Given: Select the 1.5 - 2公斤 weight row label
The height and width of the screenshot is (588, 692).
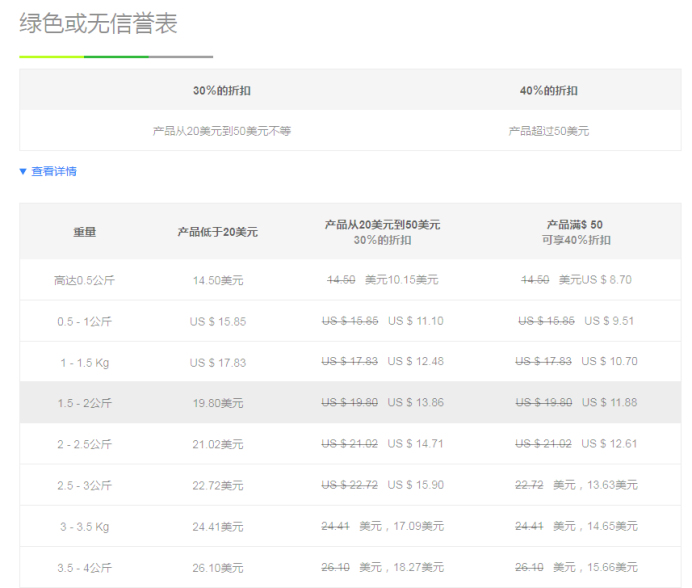Looking at the screenshot, I should click(84, 403).
